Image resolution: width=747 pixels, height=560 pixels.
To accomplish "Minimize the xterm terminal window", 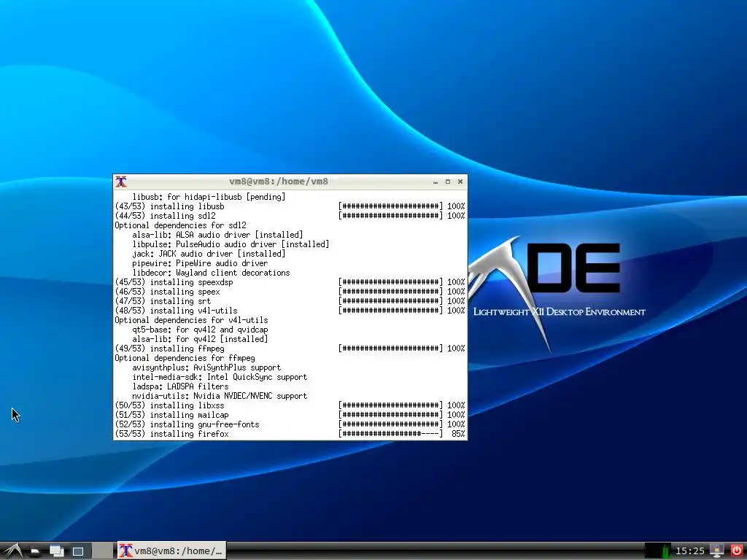I will coord(436,182).
